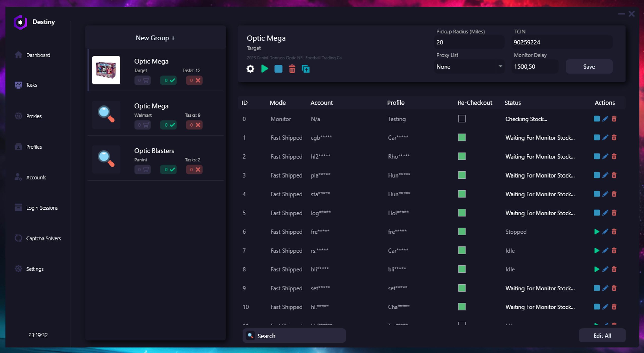The width and height of the screenshot is (644, 353).
Task: Edit task 2 with account hl2*****
Action: 605,156
